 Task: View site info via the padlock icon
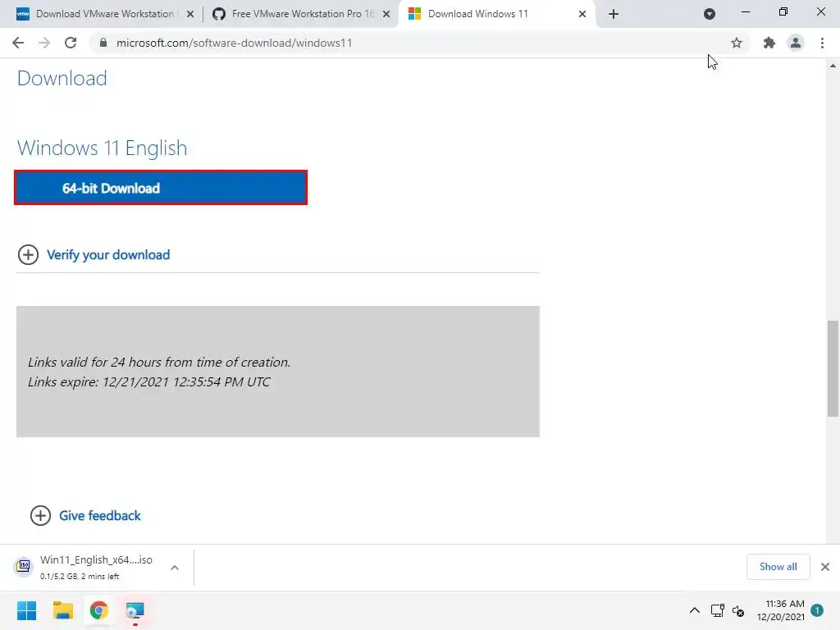(103, 43)
